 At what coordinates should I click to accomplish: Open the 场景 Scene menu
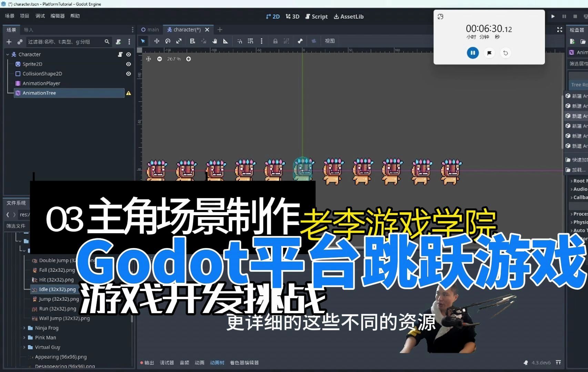pos(10,16)
